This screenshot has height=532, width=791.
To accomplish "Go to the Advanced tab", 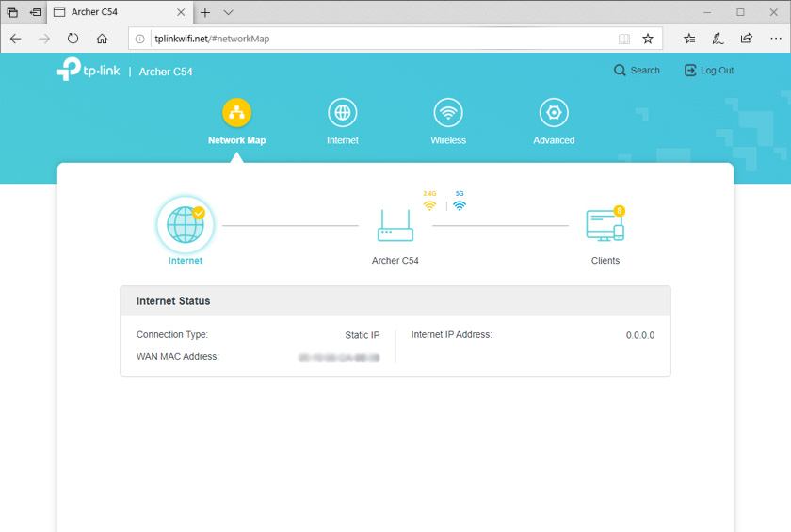I will coord(554,122).
